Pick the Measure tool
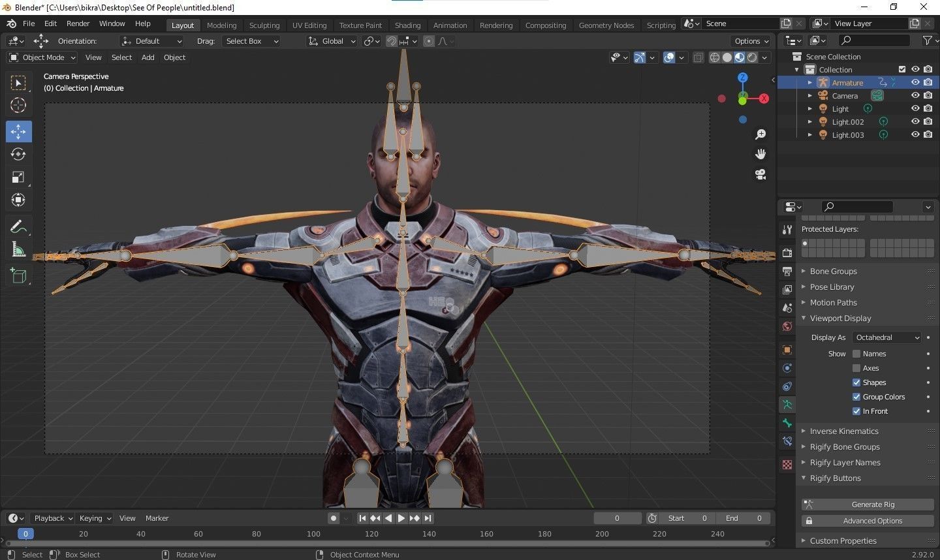 point(18,249)
